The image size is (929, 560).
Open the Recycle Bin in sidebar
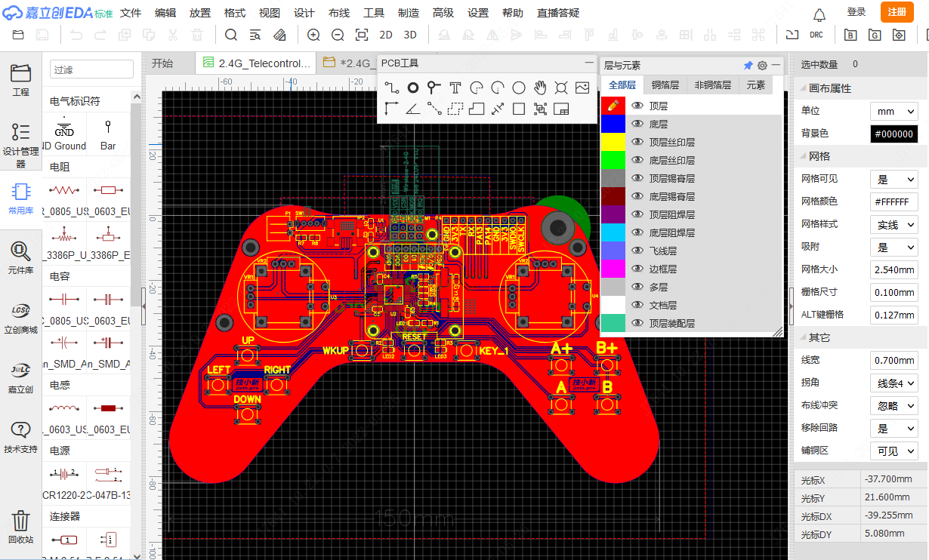tap(20, 526)
